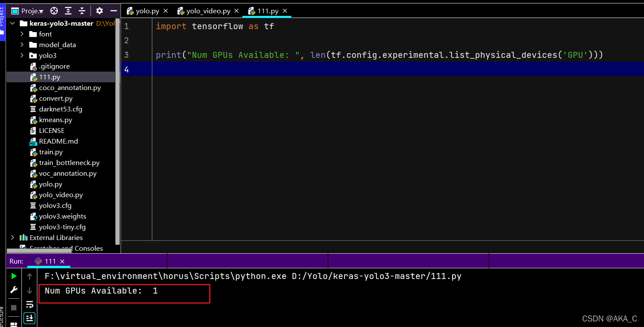Close the 111 run tab
The width and height of the screenshot is (644, 327).
(x=62, y=261)
